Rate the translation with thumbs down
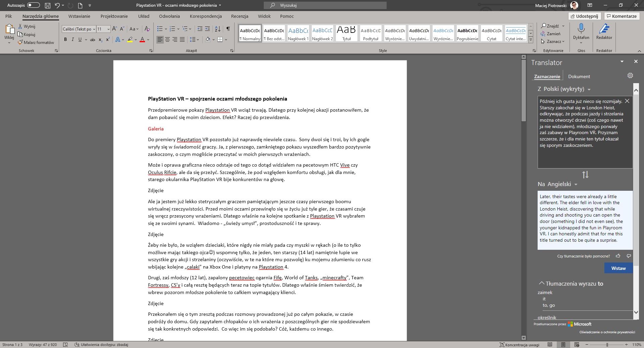 coord(629,256)
